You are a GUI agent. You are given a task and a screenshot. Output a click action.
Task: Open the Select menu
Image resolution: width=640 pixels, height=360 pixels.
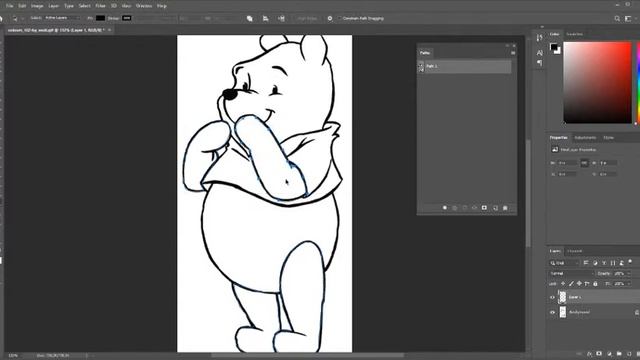click(84, 6)
